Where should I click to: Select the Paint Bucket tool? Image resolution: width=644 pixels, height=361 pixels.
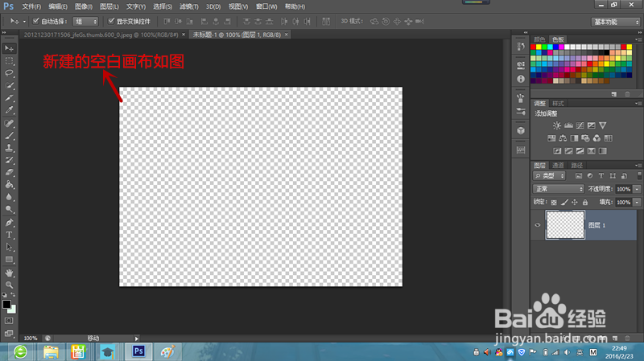[9, 185]
